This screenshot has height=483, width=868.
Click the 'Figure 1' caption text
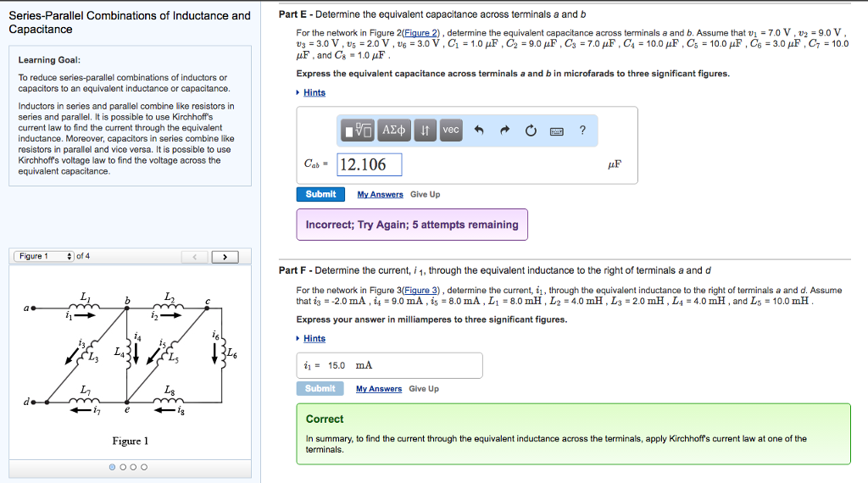point(130,441)
